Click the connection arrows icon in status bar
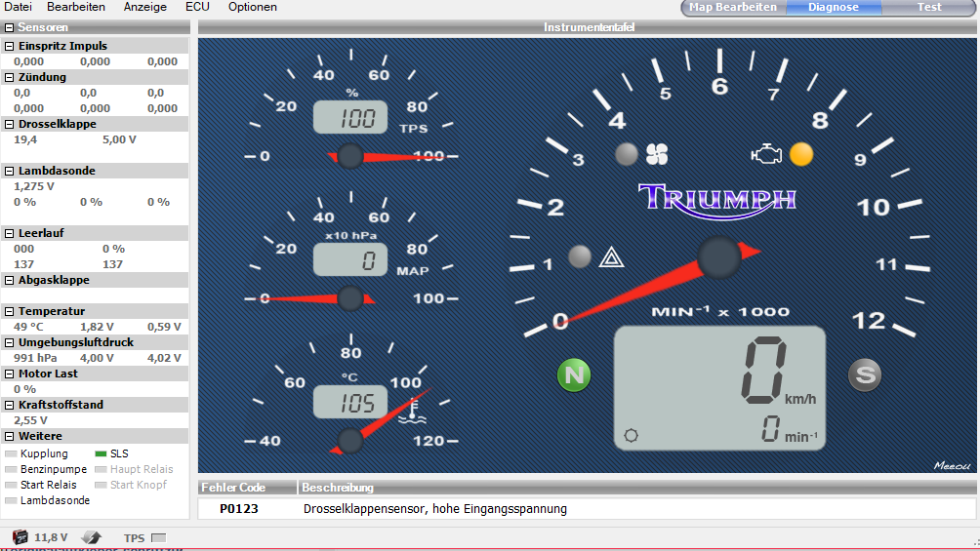Viewport: 980px width, 551px height. 90,537
